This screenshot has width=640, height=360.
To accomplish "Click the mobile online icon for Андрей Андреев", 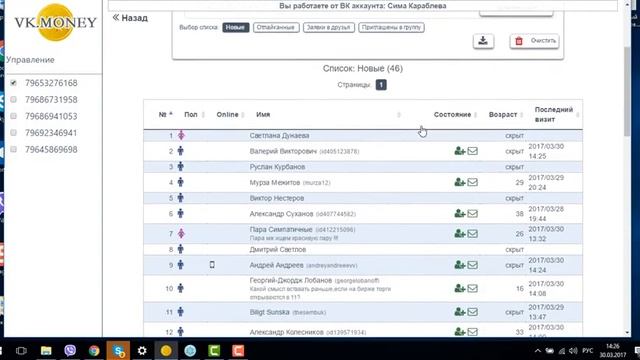I will (212, 265).
